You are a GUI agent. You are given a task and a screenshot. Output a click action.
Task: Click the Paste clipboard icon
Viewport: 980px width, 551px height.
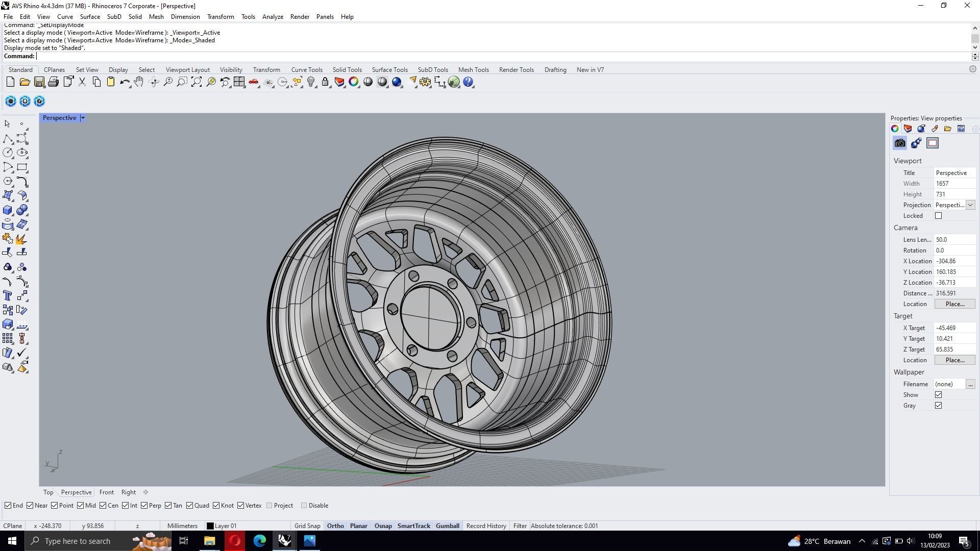pos(110,82)
